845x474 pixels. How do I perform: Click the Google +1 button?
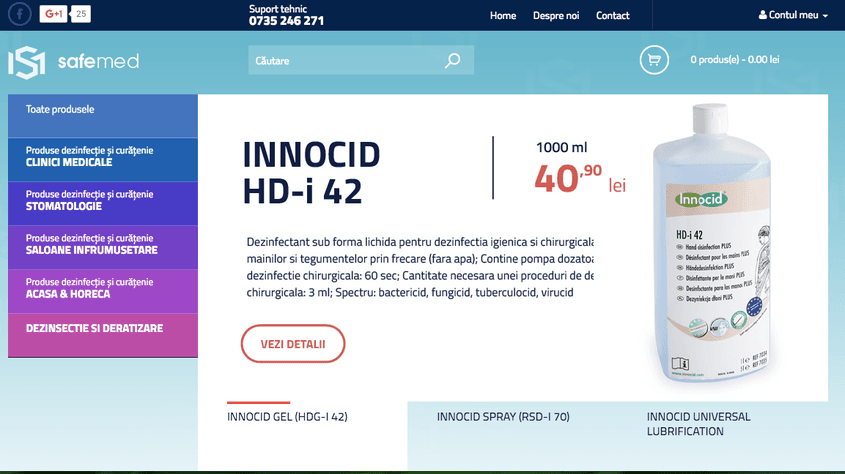53,14
